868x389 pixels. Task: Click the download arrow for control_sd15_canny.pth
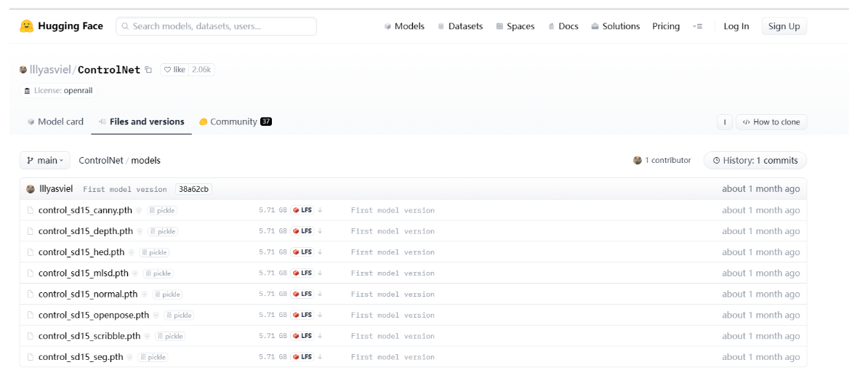pos(320,210)
